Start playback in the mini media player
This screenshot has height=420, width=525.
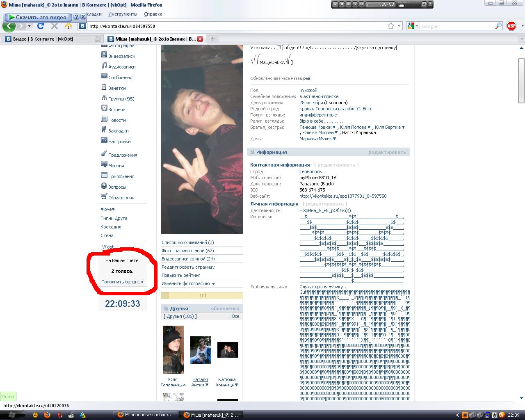pyautogui.click(x=335, y=5)
